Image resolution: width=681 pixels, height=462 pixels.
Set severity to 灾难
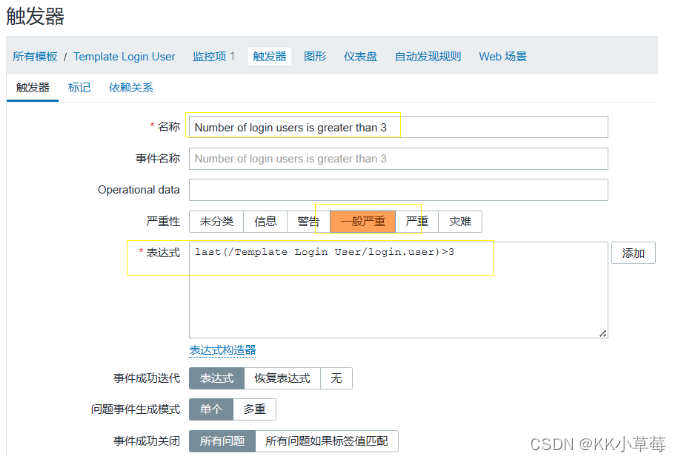[x=460, y=221]
